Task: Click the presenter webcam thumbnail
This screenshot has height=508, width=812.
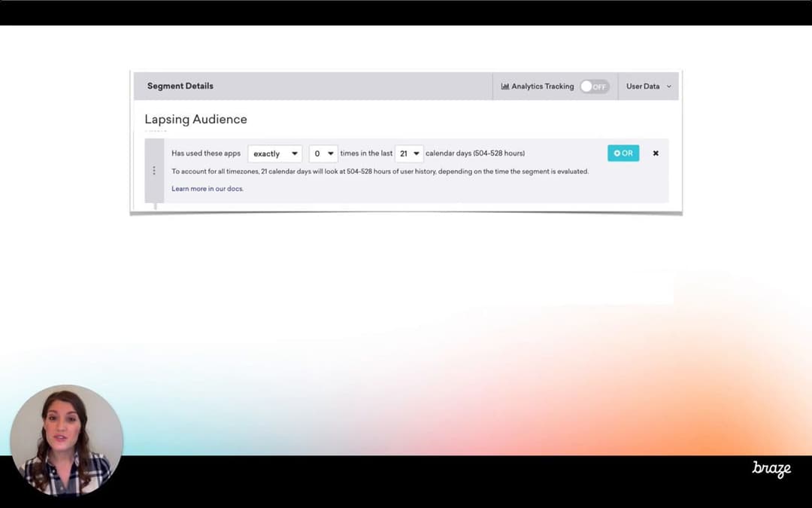Action: tap(66, 441)
